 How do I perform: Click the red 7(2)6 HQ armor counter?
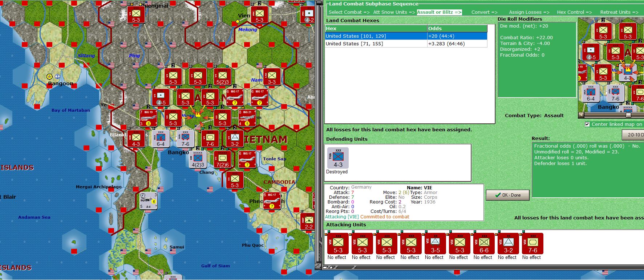[222, 159]
